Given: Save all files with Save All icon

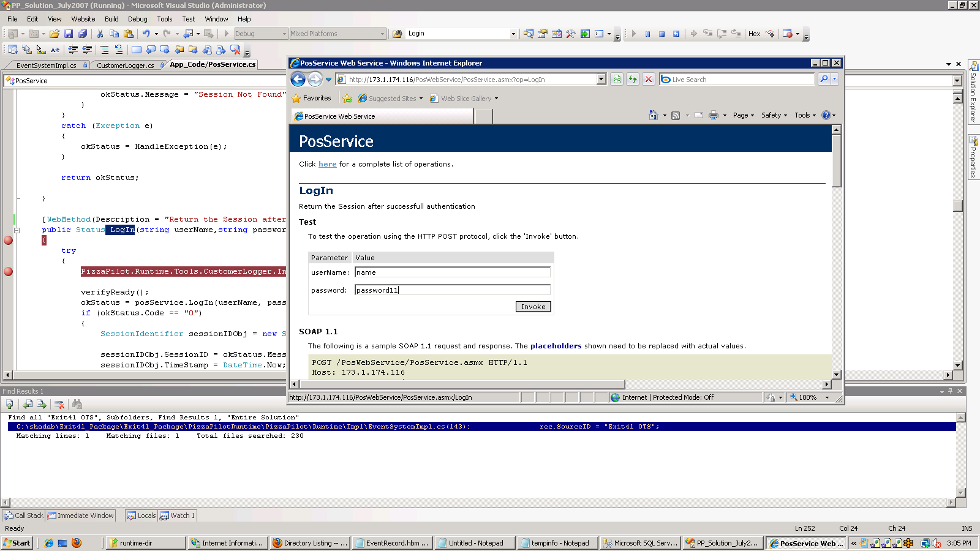Looking at the screenshot, I should (84, 34).
